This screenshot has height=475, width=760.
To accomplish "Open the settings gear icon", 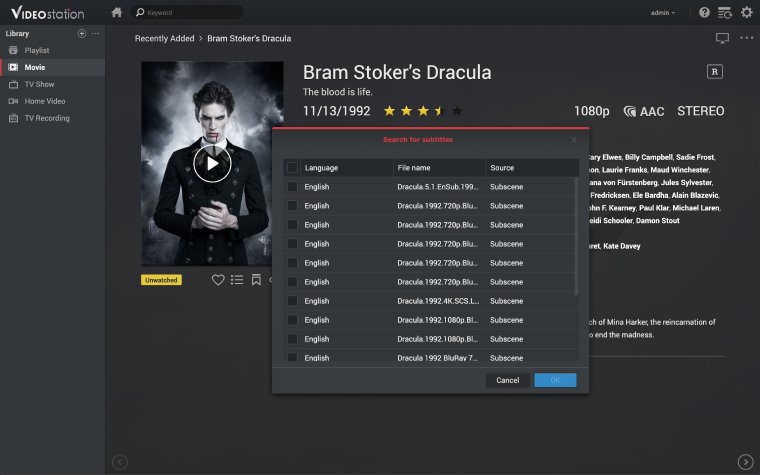I will click(x=746, y=13).
